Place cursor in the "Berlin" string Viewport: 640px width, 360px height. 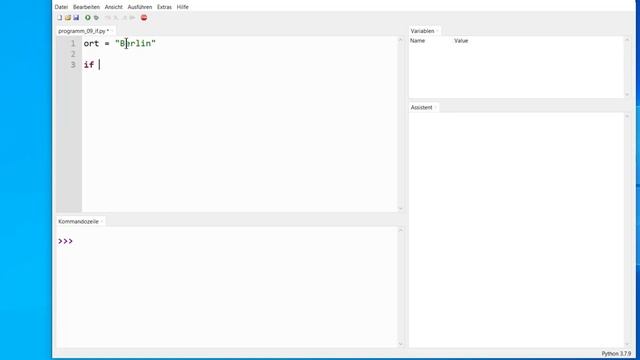pos(135,43)
